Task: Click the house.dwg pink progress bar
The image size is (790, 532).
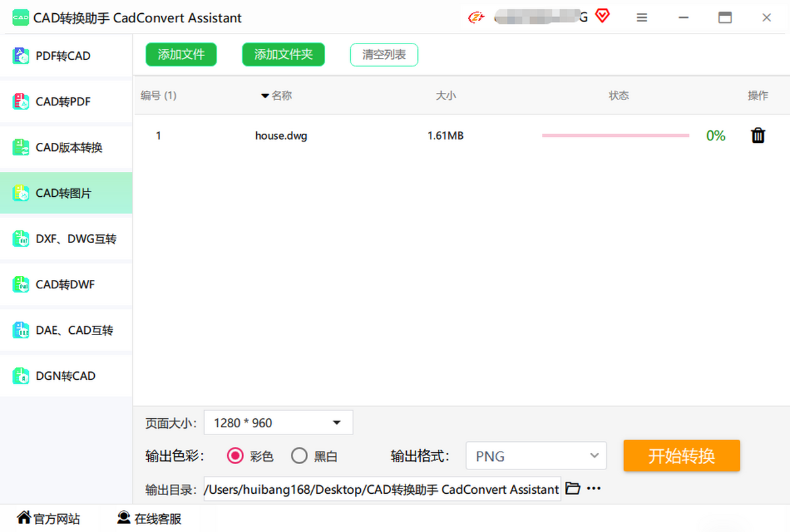Action: click(x=616, y=136)
